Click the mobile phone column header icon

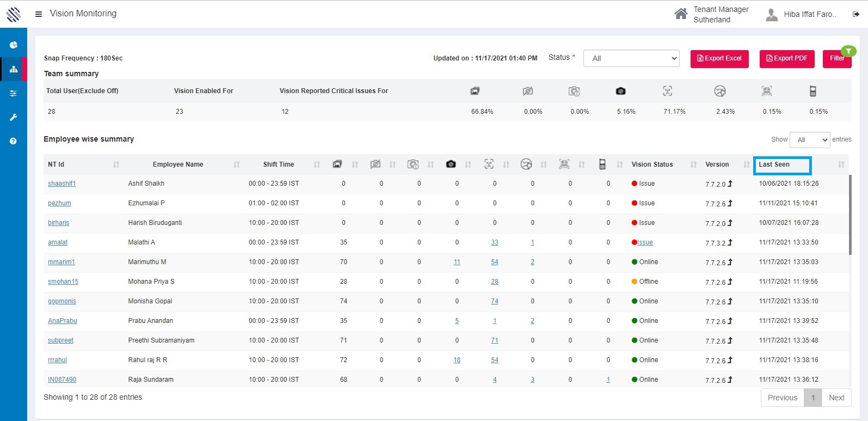pos(602,164)
